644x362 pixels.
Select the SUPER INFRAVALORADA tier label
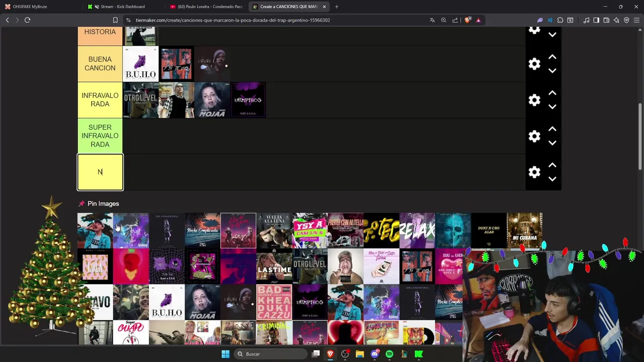(100, 136)
